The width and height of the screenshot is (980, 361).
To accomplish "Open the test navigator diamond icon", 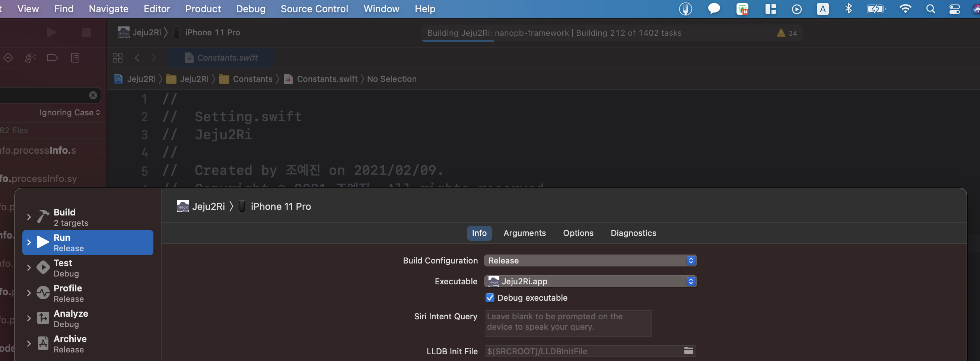I will tap(8, 58).
